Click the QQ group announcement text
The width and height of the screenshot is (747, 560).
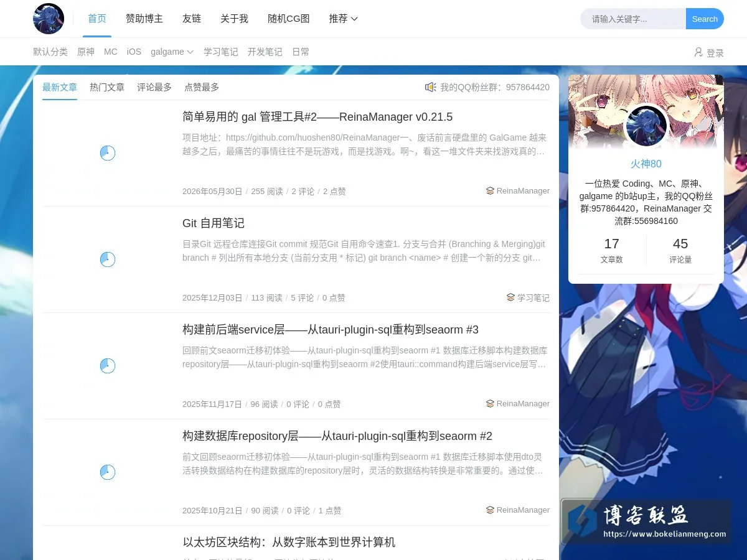click(x=495, y=87)
